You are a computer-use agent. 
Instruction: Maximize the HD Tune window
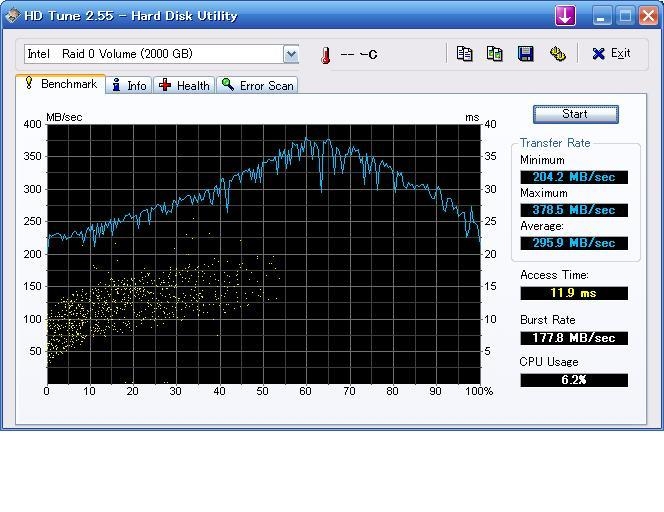point(625,16)
